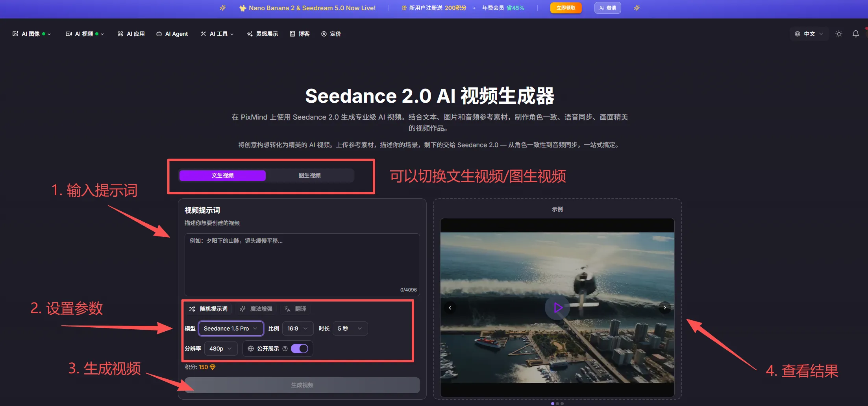
Task: Click the '示例' label above the preview
Action: [557, 209]
